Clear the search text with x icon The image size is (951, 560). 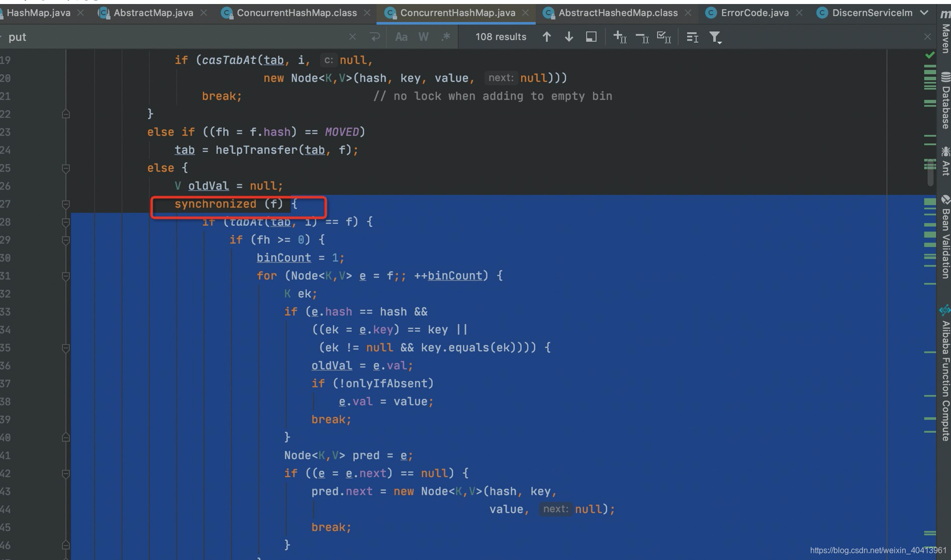pyautogui.click(x=352, y=37)
